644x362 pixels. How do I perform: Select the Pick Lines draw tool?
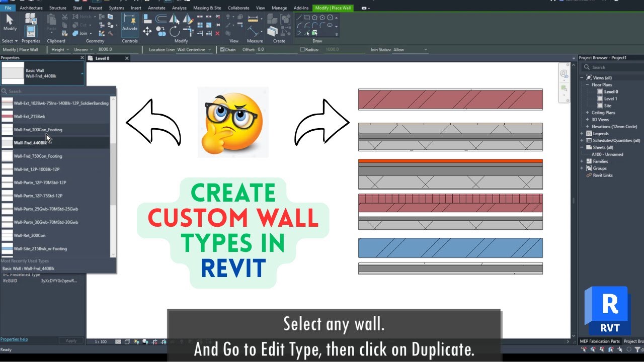[x=307, y=33]
